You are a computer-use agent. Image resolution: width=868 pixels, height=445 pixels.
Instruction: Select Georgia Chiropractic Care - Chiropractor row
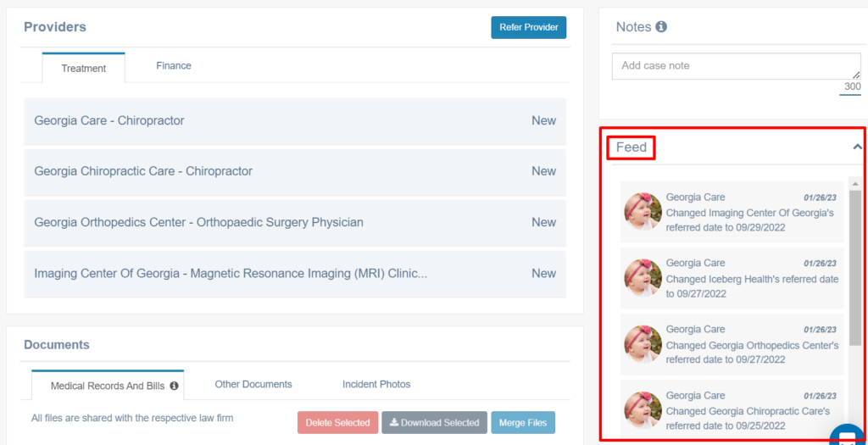(295, 171)
